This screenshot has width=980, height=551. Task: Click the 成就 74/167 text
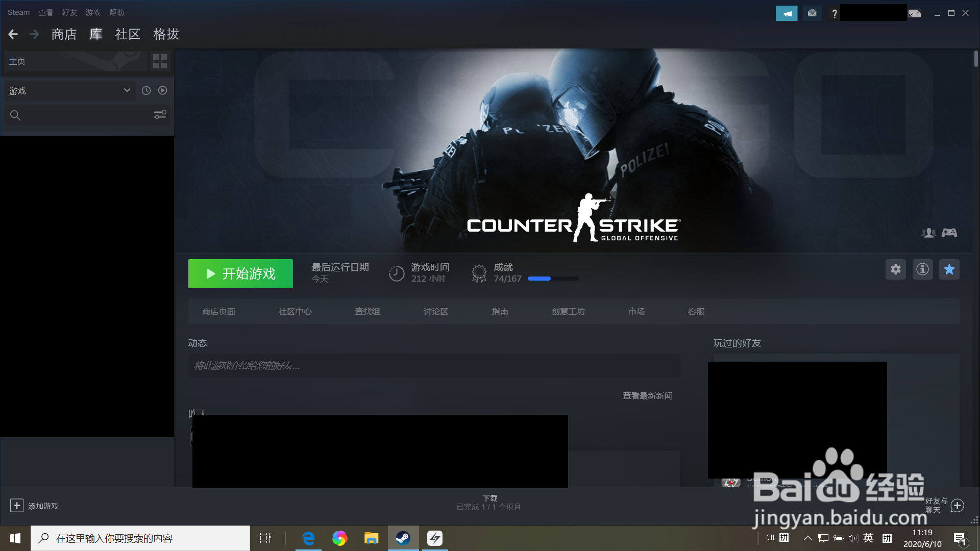coord(507,273)
